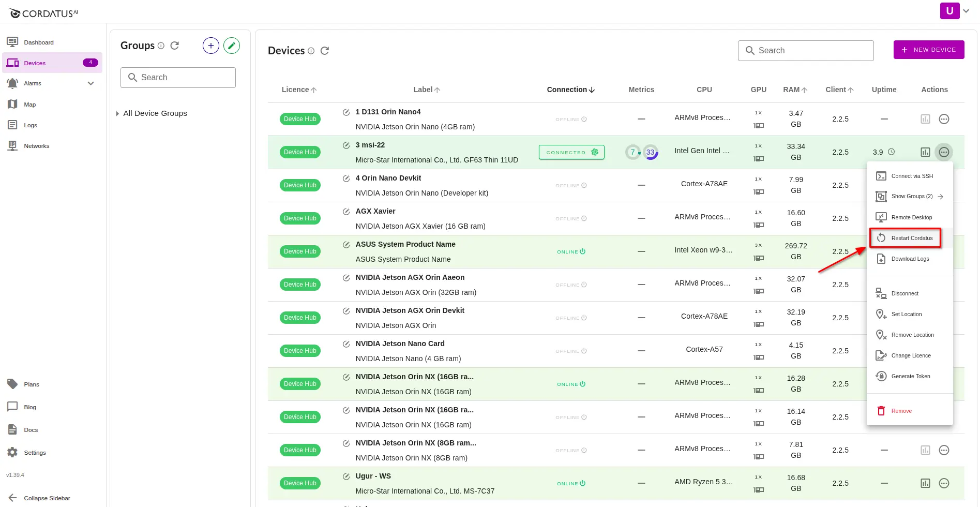Open metrics chart icon for Ugur - WS
This screenshot has height=507, width=980.
click(x=925, y=483)
